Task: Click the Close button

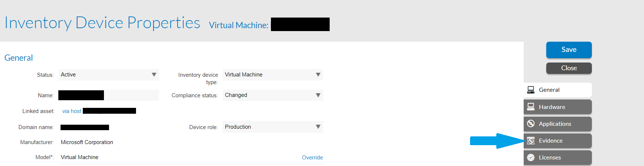Action: (569, 68)
